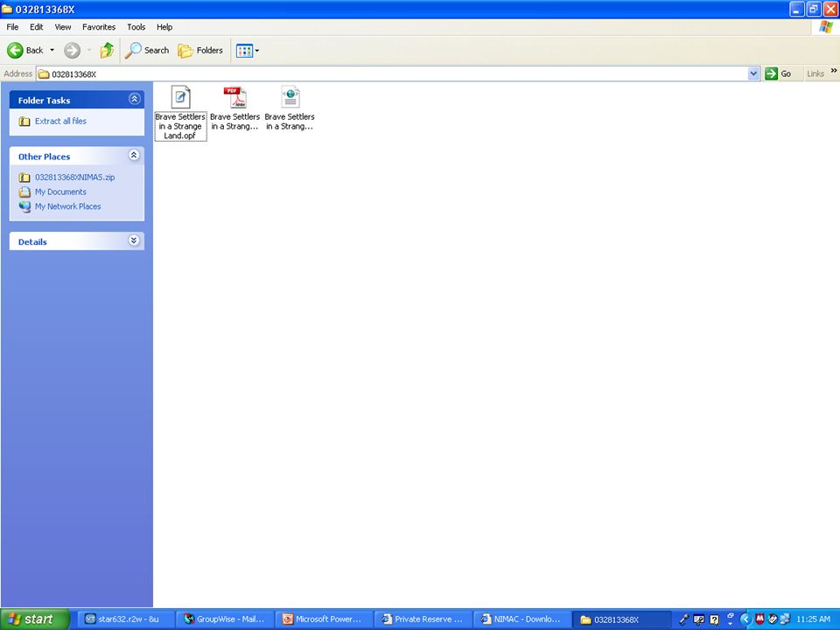This screenshot has width=840, height=630.
Task: Click the 032813368X taskbar button
Action: (620, 619)
